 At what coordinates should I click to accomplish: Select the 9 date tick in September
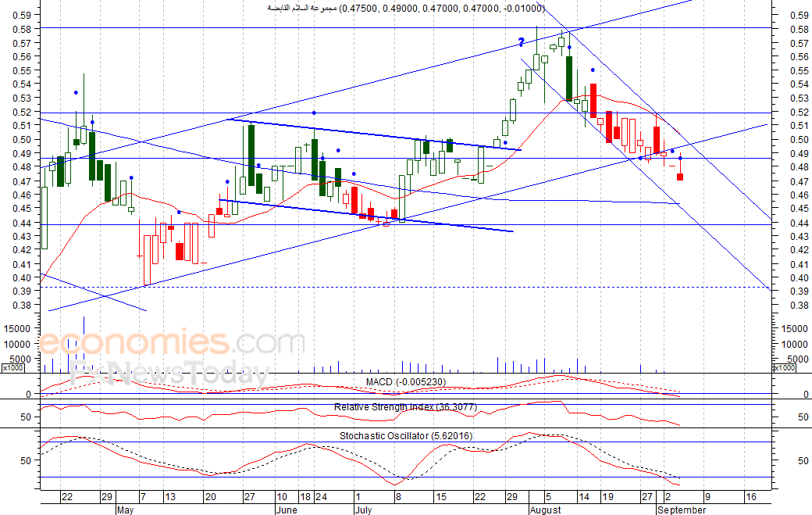(x=707, y=497)
